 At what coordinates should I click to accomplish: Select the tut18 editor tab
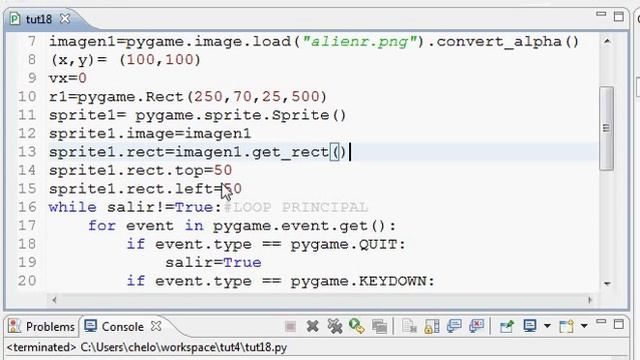tap(39, 19)
